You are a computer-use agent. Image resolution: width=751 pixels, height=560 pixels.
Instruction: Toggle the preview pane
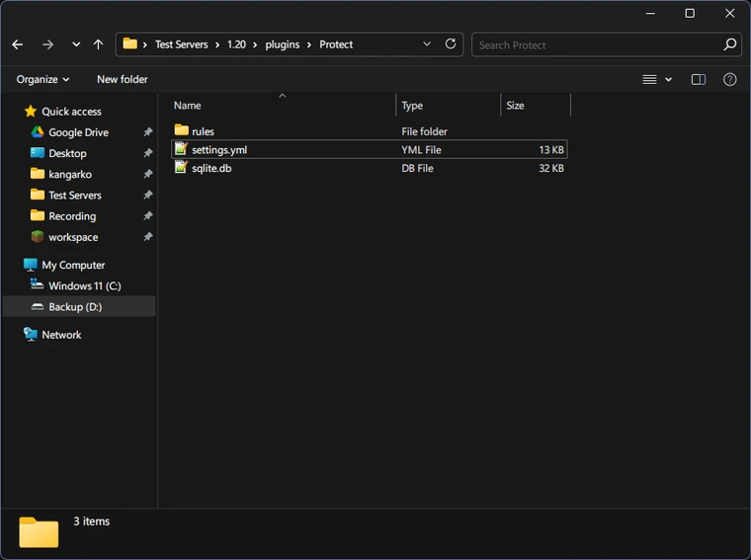699,79
